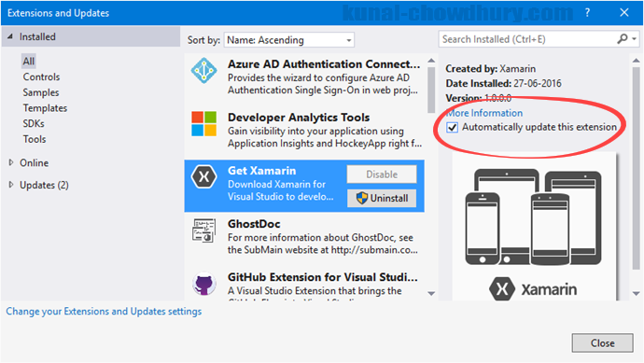Open the help question mark button
This screenshot has width=644, height=363.
pyautogui.click(x=587, y=13)
